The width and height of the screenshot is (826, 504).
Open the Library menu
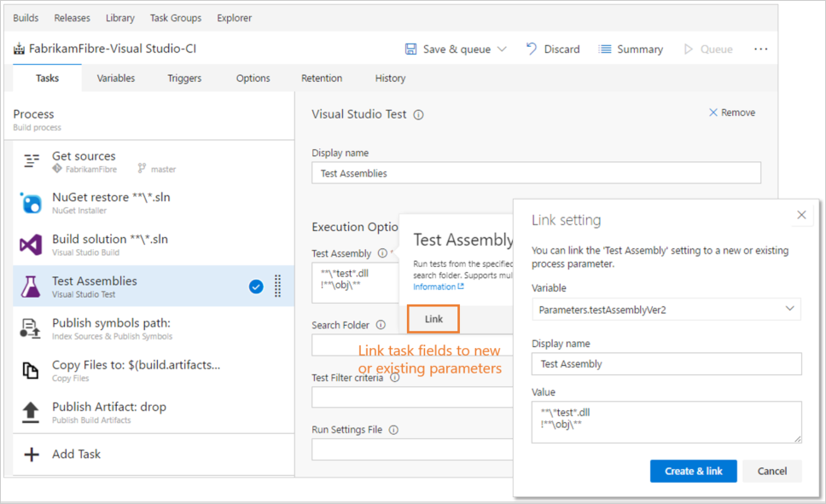(x=120, y=18)
